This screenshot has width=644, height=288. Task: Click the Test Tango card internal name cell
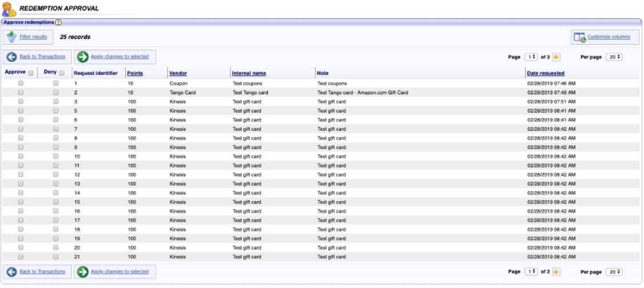click(250, 93)
